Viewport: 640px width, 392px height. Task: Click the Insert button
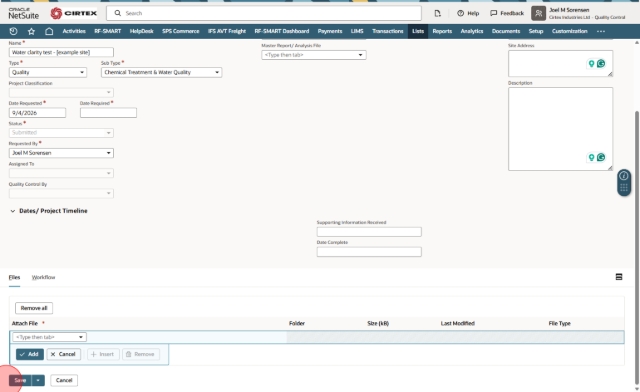(103, 354)
